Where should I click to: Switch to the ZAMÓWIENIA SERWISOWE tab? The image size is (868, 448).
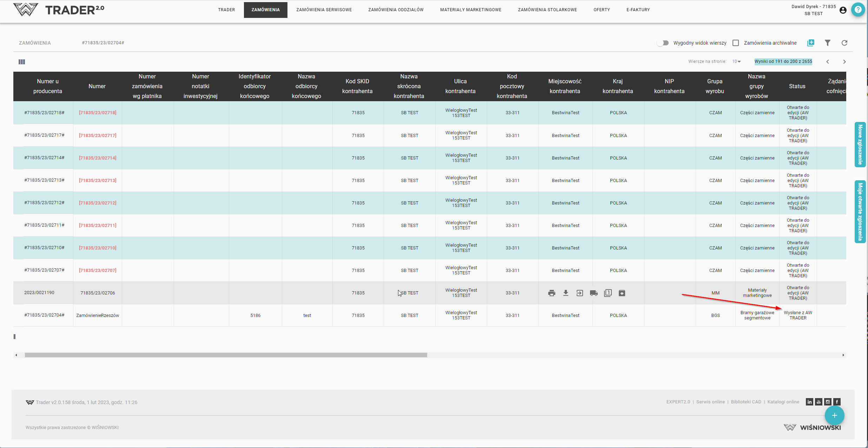pyautogui.click(x=324, y=10)
